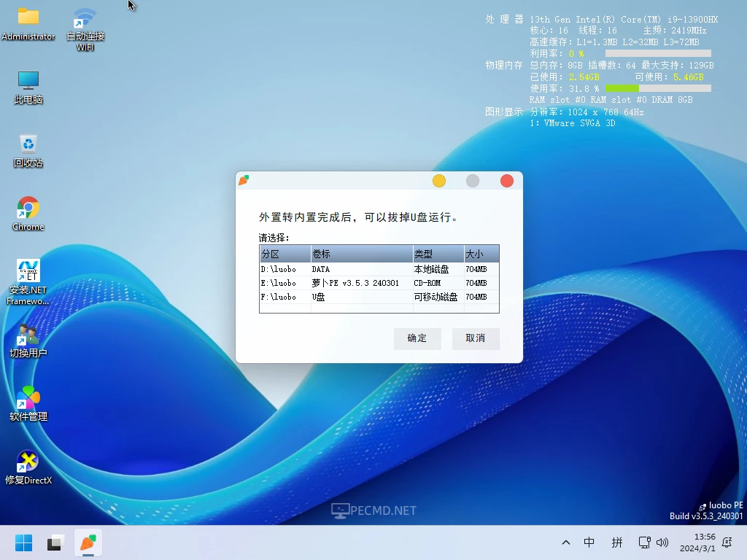Screen dimensions: 747x560
Task: Select the D:\luobo partition row
Action: point(379,270)
